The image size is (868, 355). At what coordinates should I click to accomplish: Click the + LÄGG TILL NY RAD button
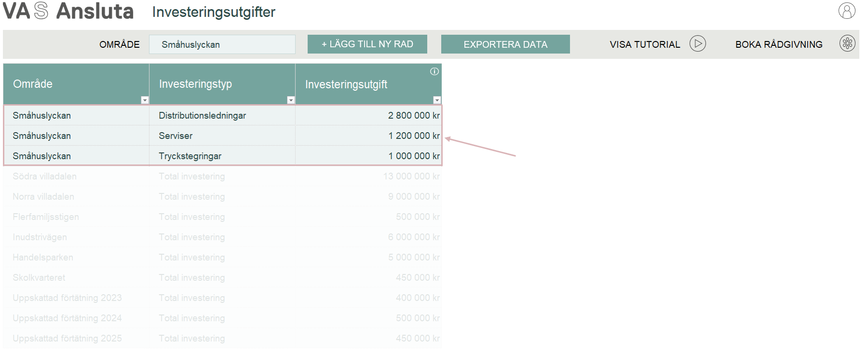tap(367, 44)
